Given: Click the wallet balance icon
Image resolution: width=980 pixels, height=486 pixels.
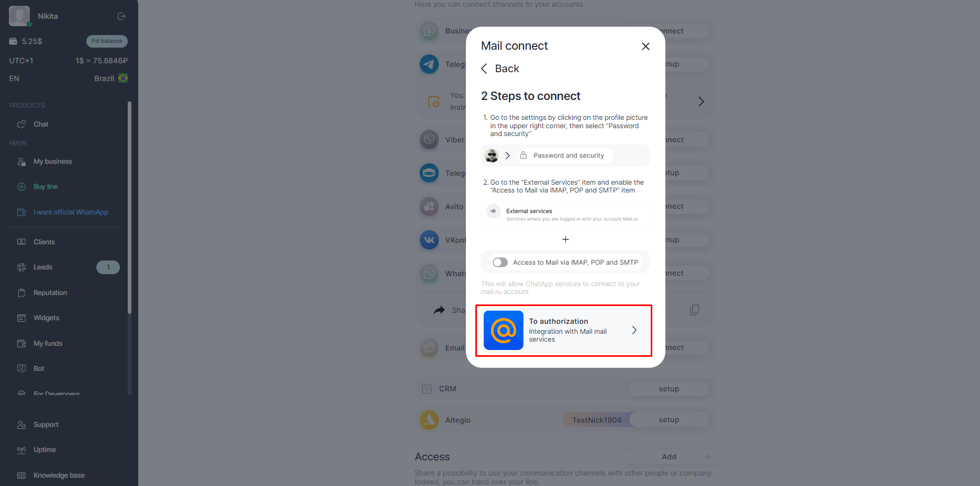Looking at the screenshot, I should 13,41.
